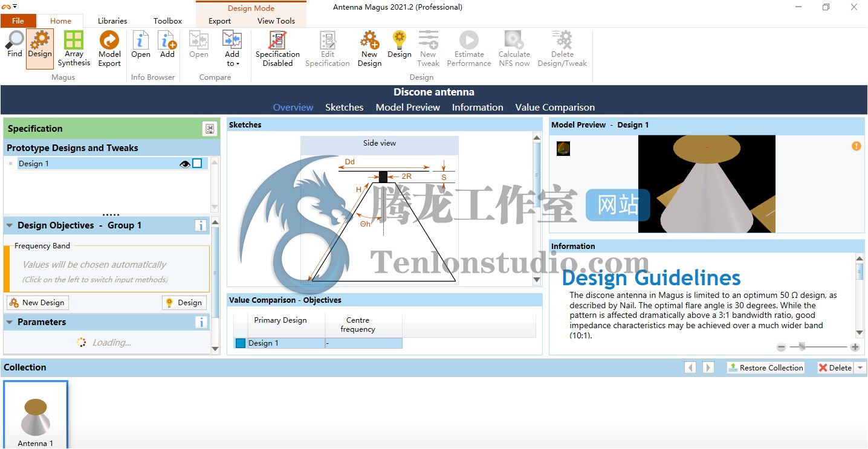Select Design 1 in the prototype list
The image size is (868, 449).
tap(112, 163)
